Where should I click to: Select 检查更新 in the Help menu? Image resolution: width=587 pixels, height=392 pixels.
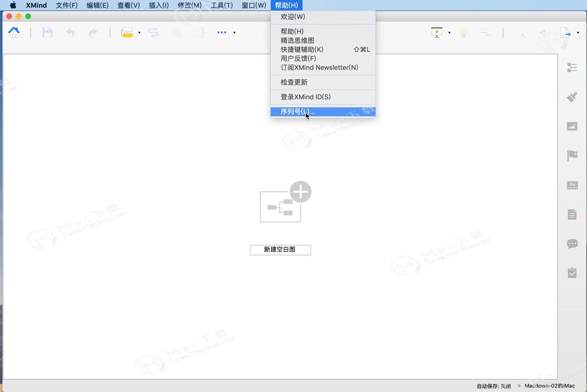tap(323, 82)
